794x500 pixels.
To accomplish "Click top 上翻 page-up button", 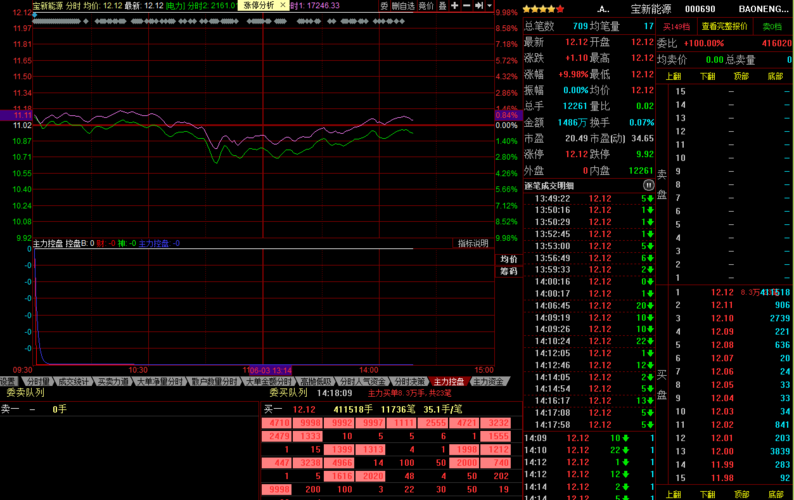I will click(x=673, y=76).
